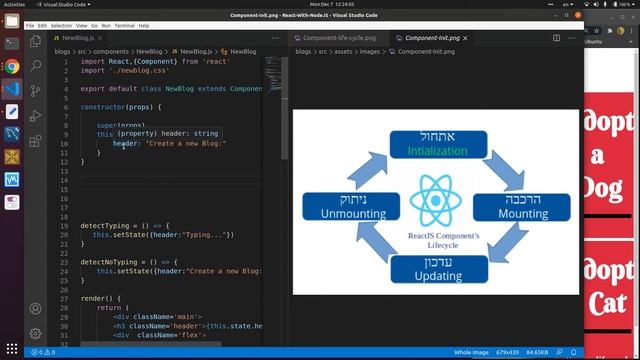
Task: Open the Help menu
Action: [144, 26]
